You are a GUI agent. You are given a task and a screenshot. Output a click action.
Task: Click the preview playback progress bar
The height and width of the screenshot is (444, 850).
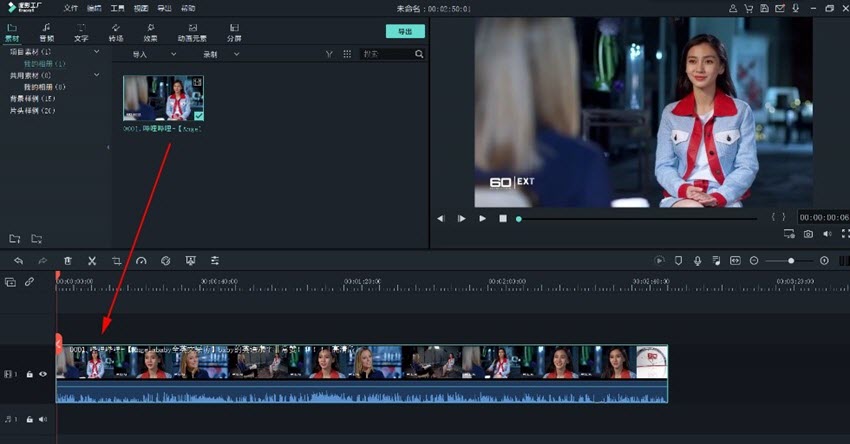(x=638, y=219)
